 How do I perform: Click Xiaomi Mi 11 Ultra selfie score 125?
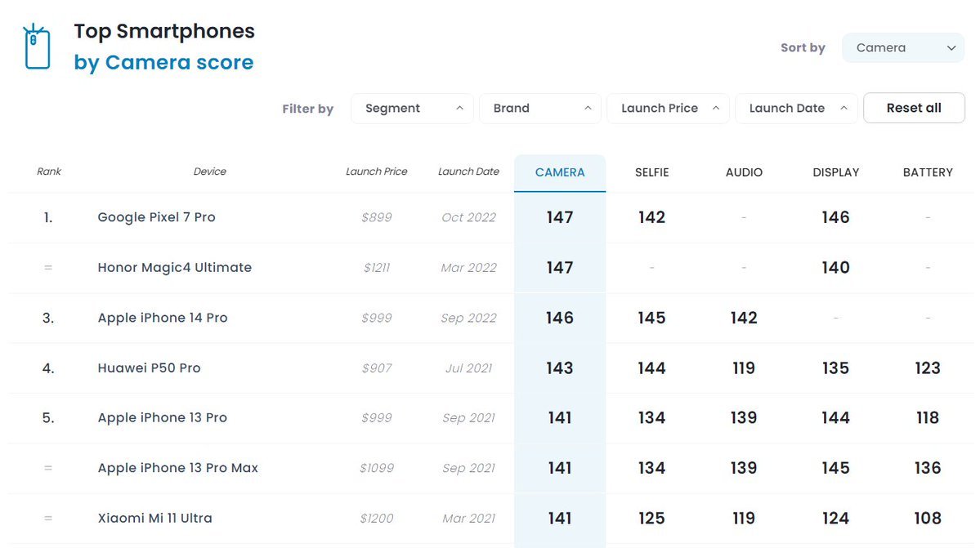651,518
